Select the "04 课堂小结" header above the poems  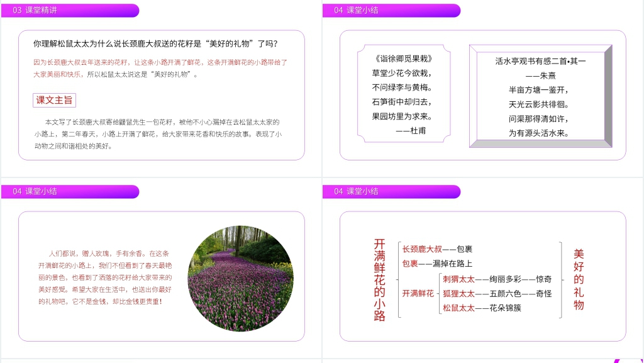pos(390,11)
